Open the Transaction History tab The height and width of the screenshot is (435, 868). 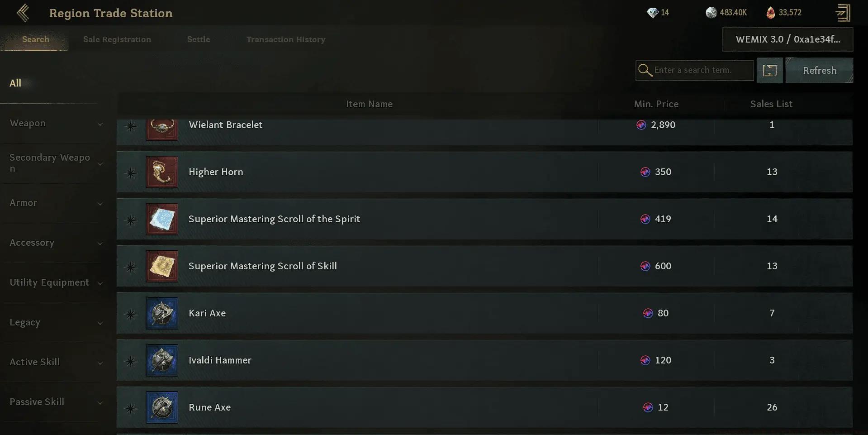pos(286,39)
